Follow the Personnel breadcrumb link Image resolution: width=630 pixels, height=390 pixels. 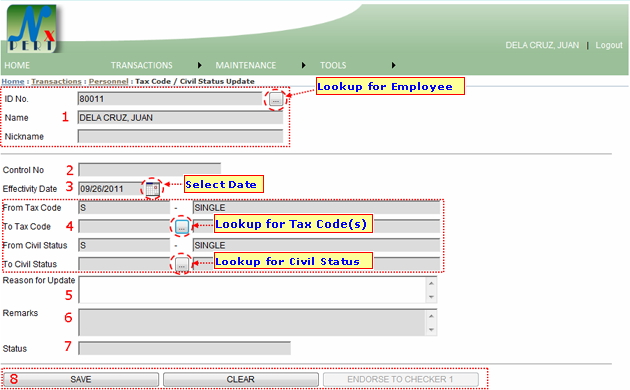click(x=108, y=82)
